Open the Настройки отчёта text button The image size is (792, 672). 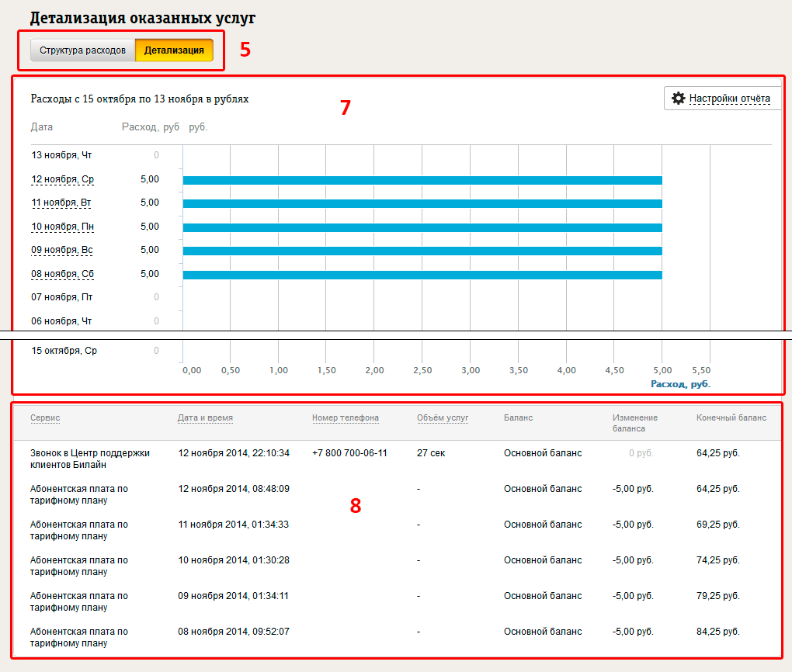(x=729, y=99)
